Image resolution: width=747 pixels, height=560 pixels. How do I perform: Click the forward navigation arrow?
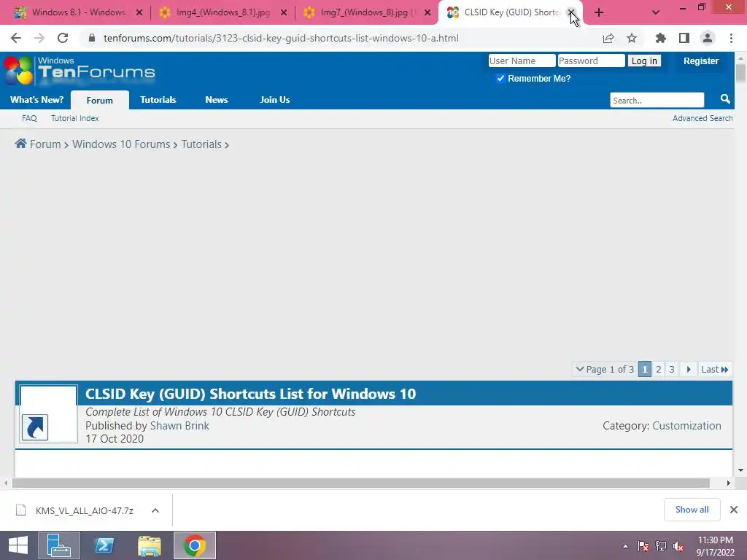coord(39,38)
